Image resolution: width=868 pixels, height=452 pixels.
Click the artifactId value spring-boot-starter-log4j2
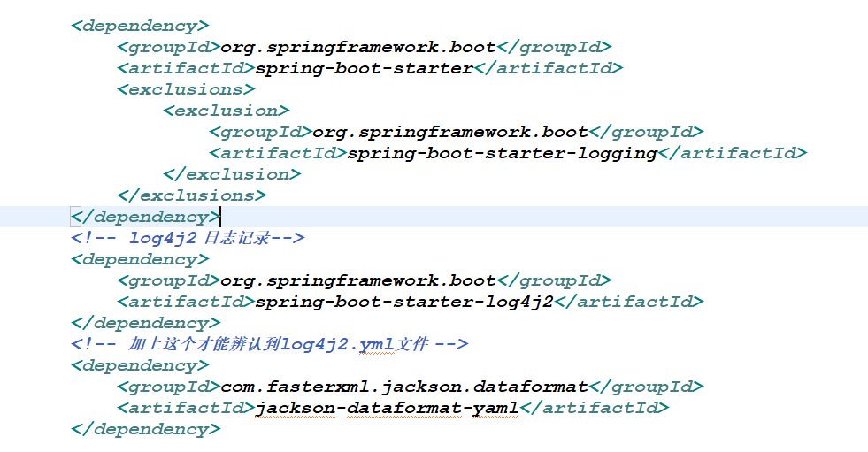[404, 303]
